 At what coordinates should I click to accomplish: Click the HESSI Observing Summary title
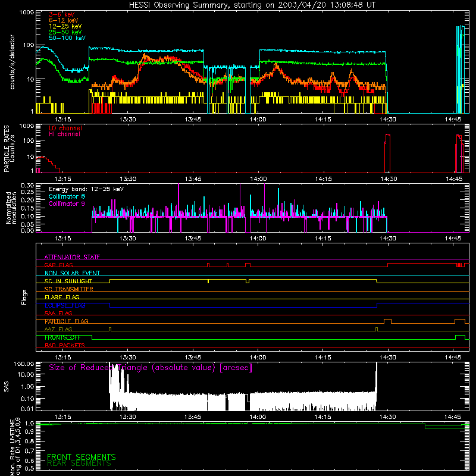pyautogui.click(x=252, y=5)
